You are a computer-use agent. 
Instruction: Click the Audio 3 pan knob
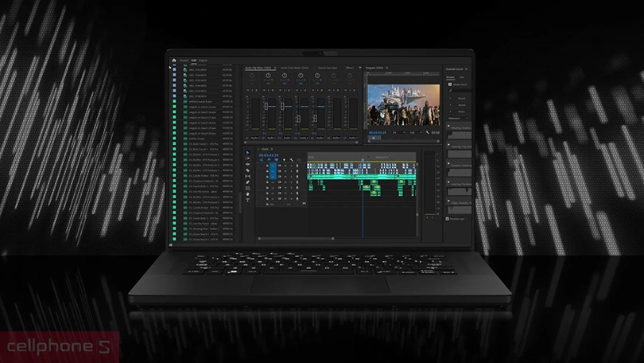click(x=285, y=76)
